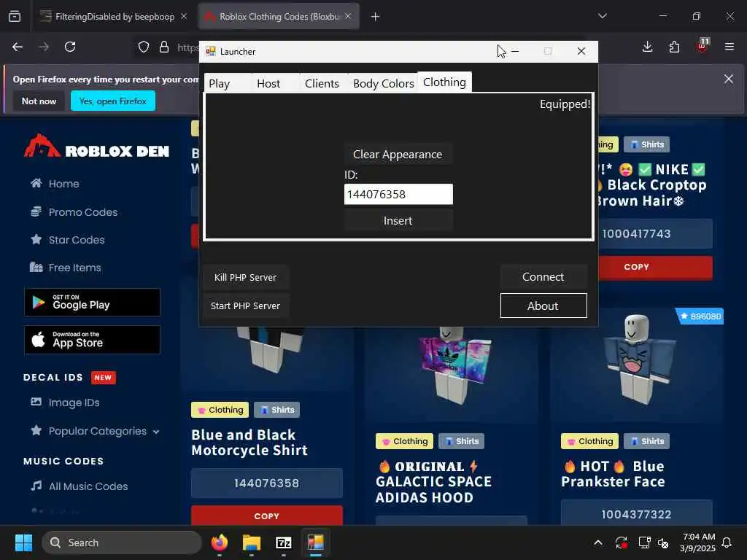Click Shirts tag on Motorcycle Shirt card
The width and height of the screenshot is (747, 560).
pyautogui.click(x=276, y=410)
